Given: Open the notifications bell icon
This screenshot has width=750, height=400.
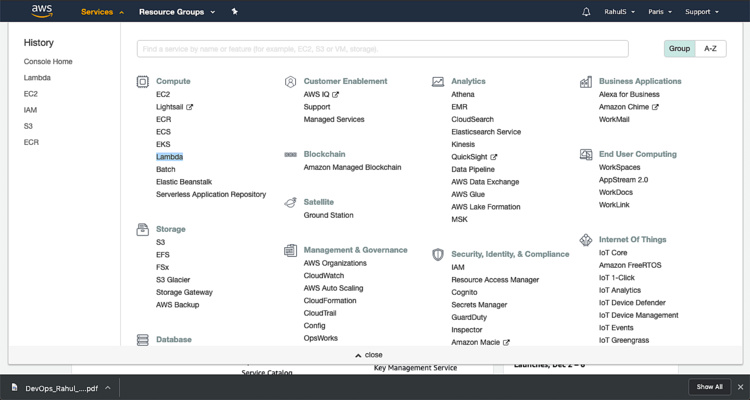Looking at the screenshot, I should coord(586,12).
